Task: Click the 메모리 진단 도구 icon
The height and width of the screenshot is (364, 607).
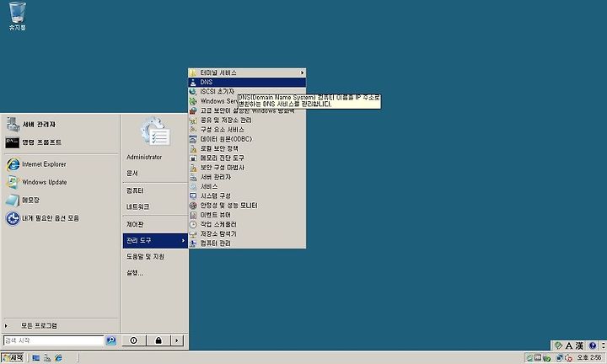Action: (x=193, y=158)
